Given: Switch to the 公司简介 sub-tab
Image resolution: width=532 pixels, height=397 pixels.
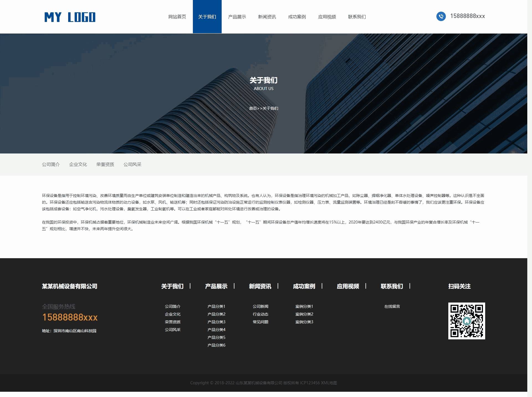Looking at the screenshot, I should (x=51, y=165).
